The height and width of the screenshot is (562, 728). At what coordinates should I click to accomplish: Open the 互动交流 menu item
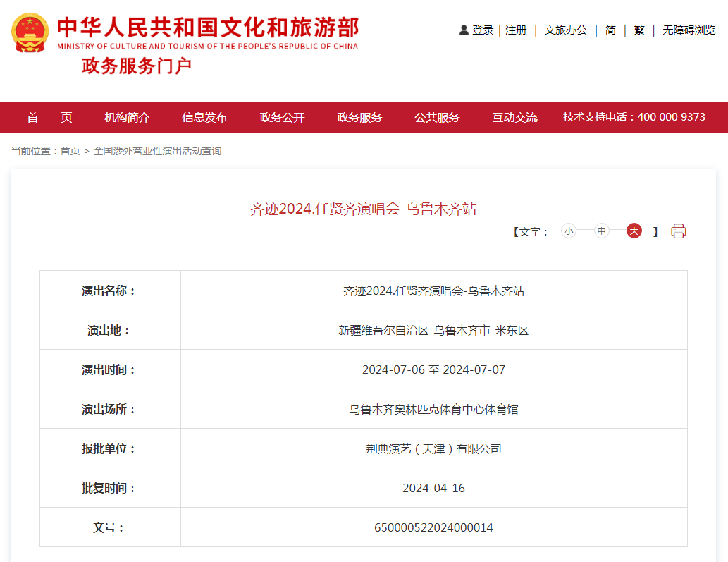click(x=514, y=118)
